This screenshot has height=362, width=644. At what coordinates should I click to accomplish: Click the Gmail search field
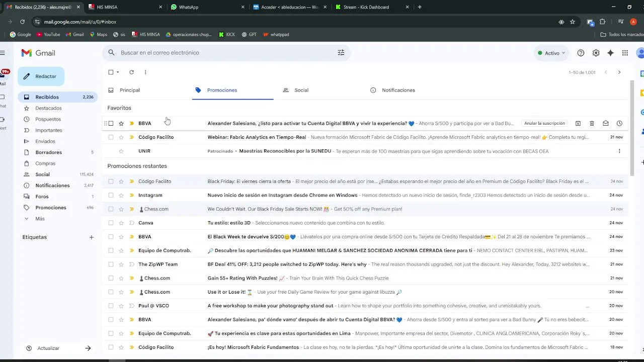pyautogui.click(x=226, y=53)
